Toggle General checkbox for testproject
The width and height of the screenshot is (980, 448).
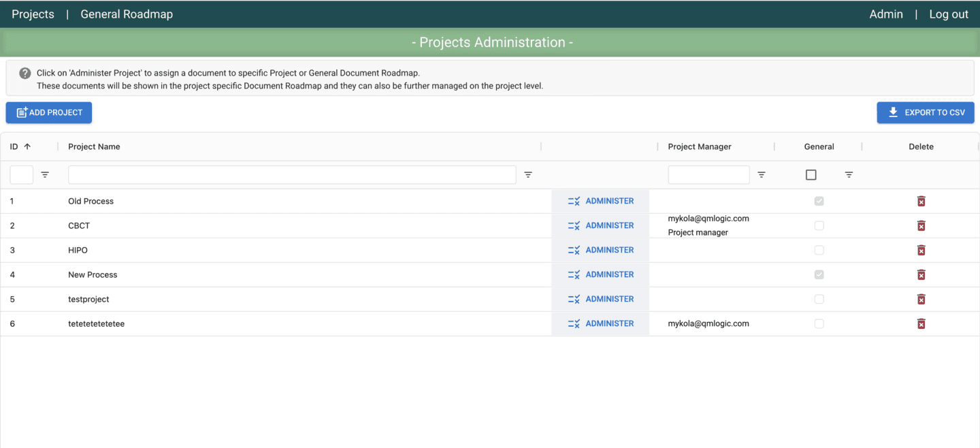click(x=819, y=299)
